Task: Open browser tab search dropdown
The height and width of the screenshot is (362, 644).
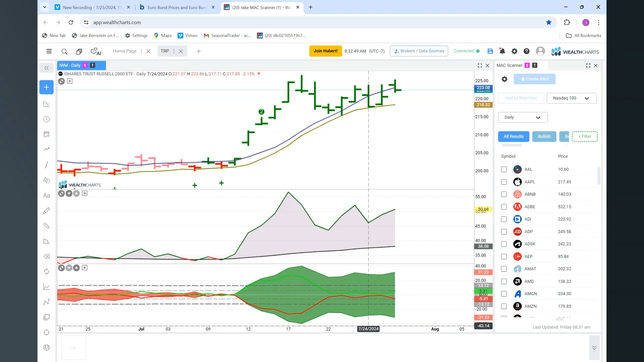Action: click(44, 7)
